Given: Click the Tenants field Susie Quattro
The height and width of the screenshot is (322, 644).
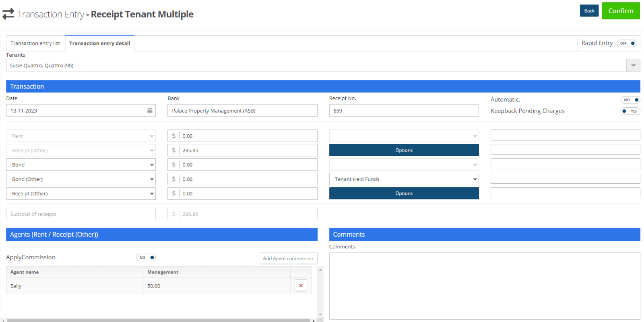Looking at the screenshot, I should click(x=316, y=66).
